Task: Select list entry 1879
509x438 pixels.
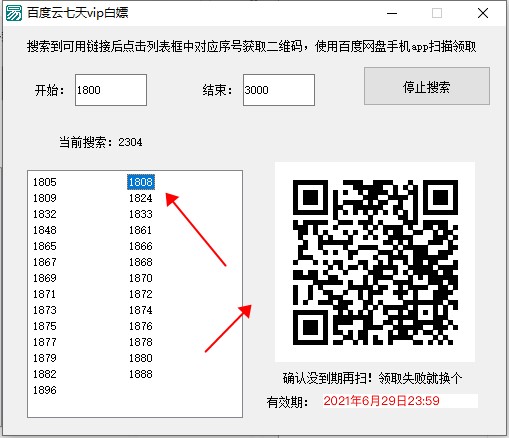Action: point(45,358)
